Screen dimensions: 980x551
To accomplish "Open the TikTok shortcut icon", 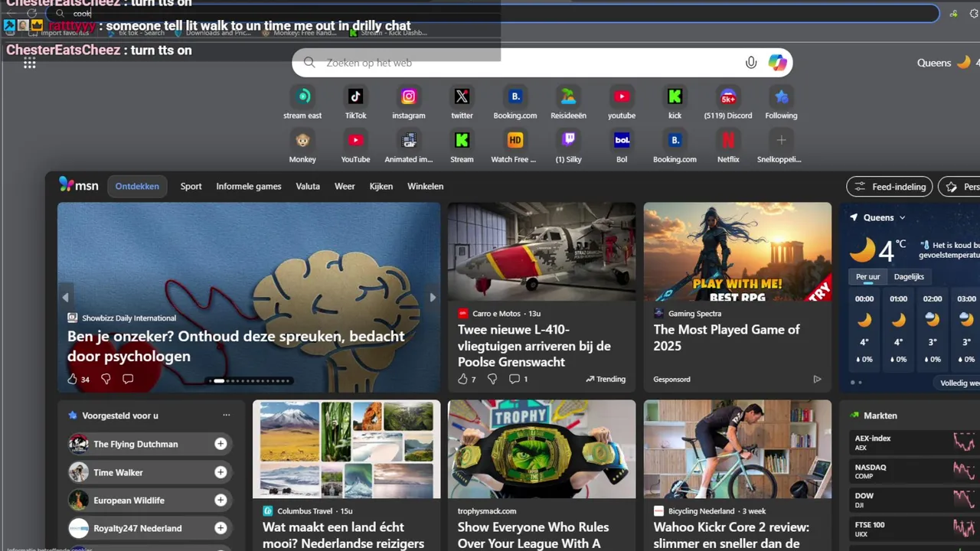I will pos(355,96).
